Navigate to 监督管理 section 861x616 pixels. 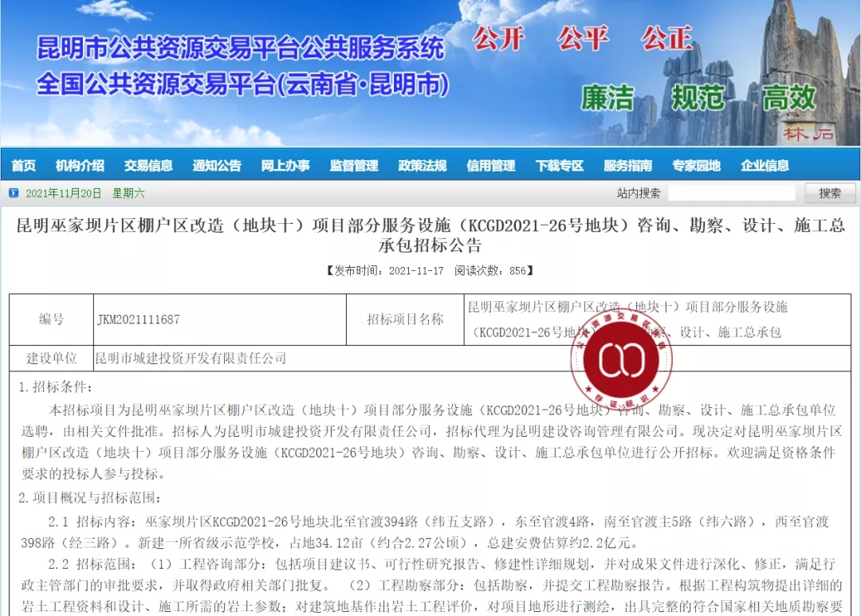[x=354, y=166]
